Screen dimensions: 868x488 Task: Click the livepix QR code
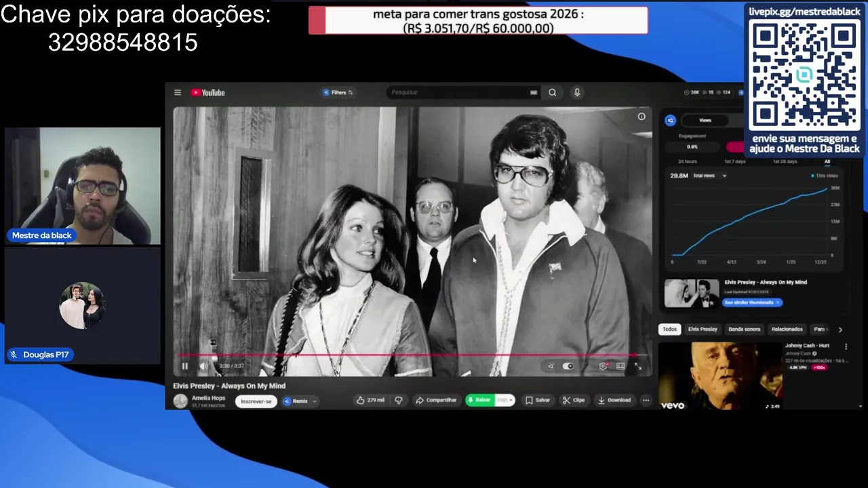click(x=804, y=75)
